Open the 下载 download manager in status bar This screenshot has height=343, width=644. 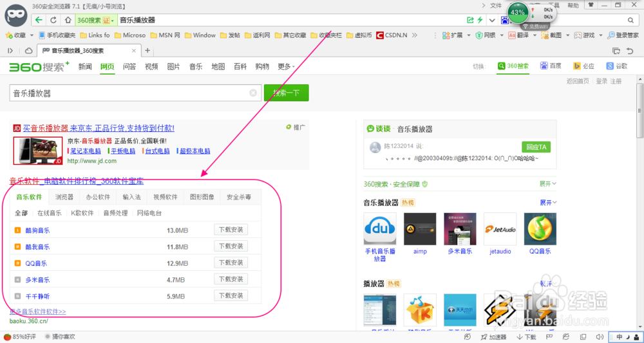click(x=526, y=337)
